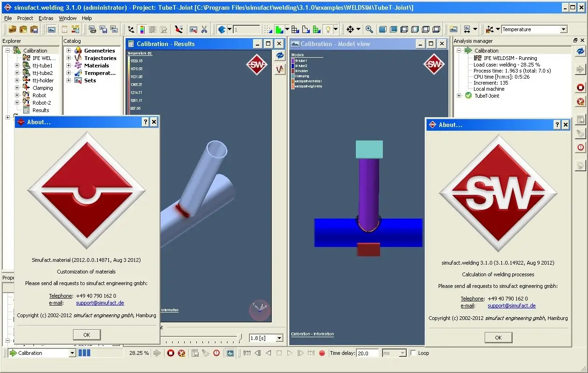Open the Extras menu
This screenshot has height=373, width=588.
point(46,18)
